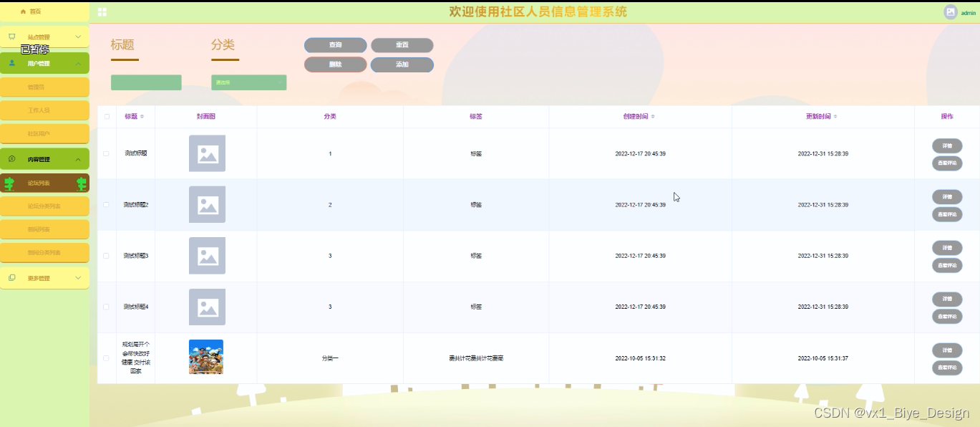The width and height of the screenshot is (980, 427).
Task: Click the 添加 add button
Action: [402, 64]
